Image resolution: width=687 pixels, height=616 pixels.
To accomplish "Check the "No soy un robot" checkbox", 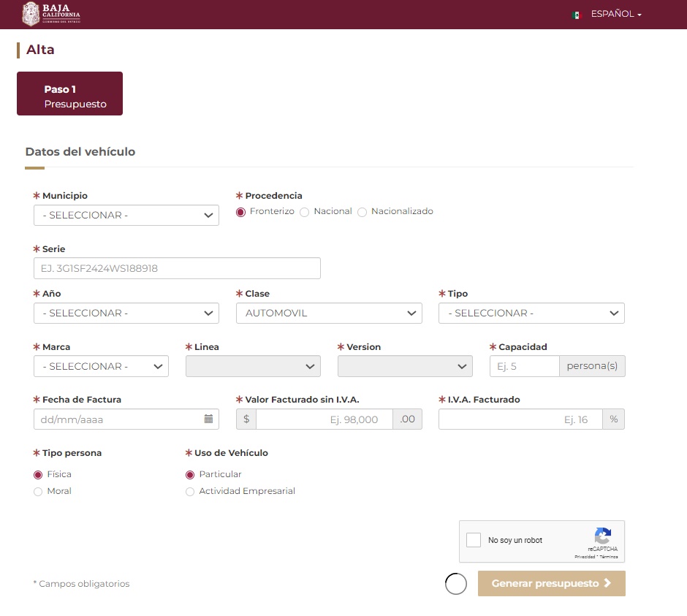I will 474,541.
